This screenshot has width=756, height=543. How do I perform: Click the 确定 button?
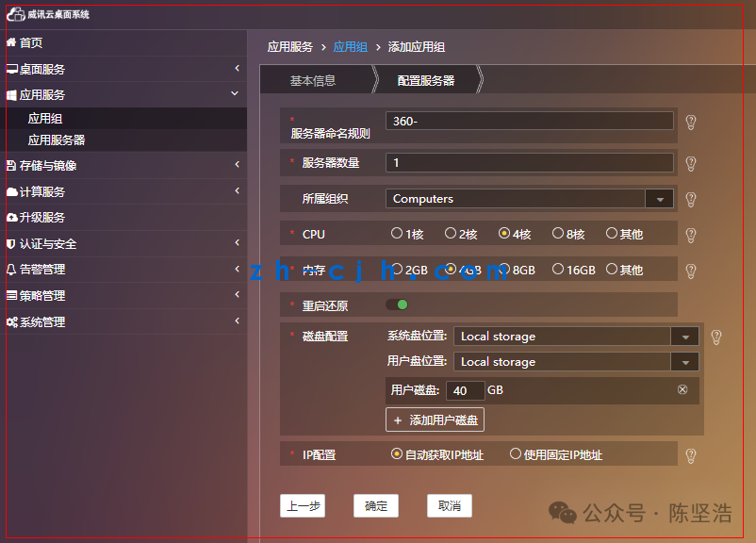(x=376, y=506)
